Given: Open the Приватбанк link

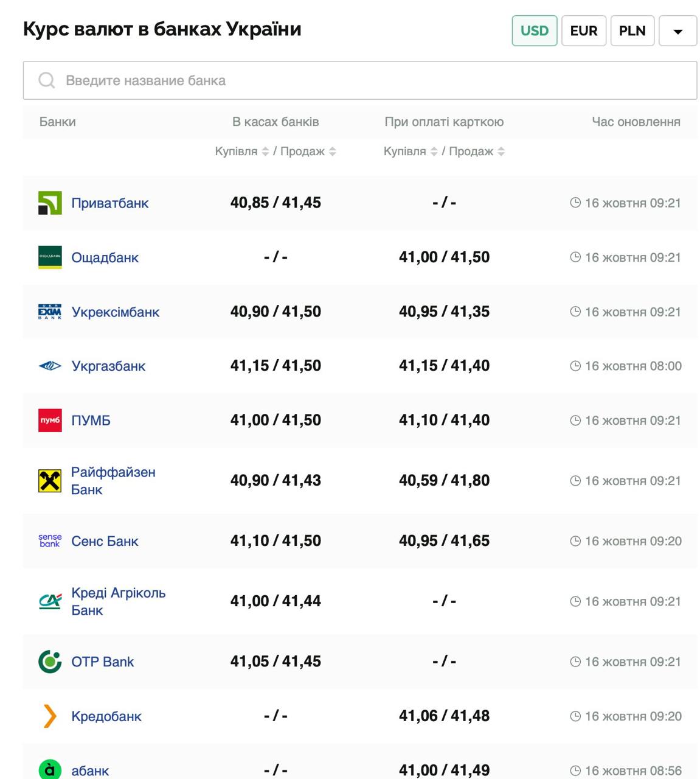Looking at the screenshot, I should point(110,203).
